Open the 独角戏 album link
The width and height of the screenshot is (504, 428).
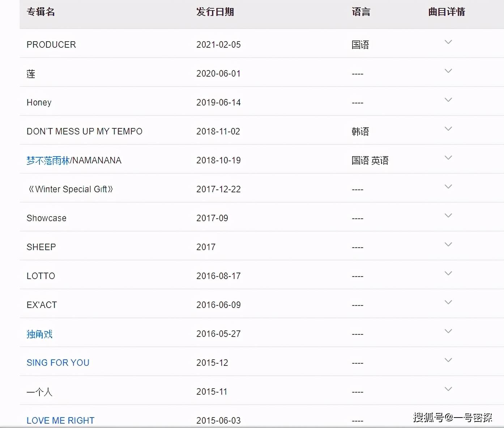coord(39,334)
